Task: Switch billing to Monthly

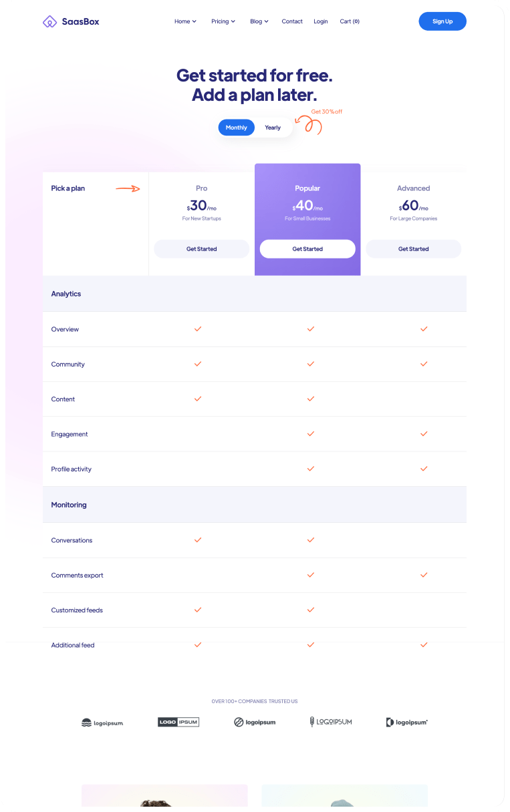Action: tap(237, 128)
